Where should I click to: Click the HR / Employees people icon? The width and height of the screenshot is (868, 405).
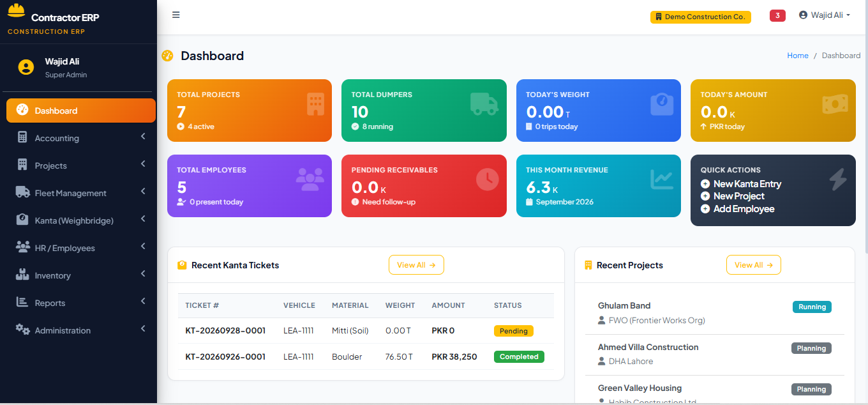[23, 247]
